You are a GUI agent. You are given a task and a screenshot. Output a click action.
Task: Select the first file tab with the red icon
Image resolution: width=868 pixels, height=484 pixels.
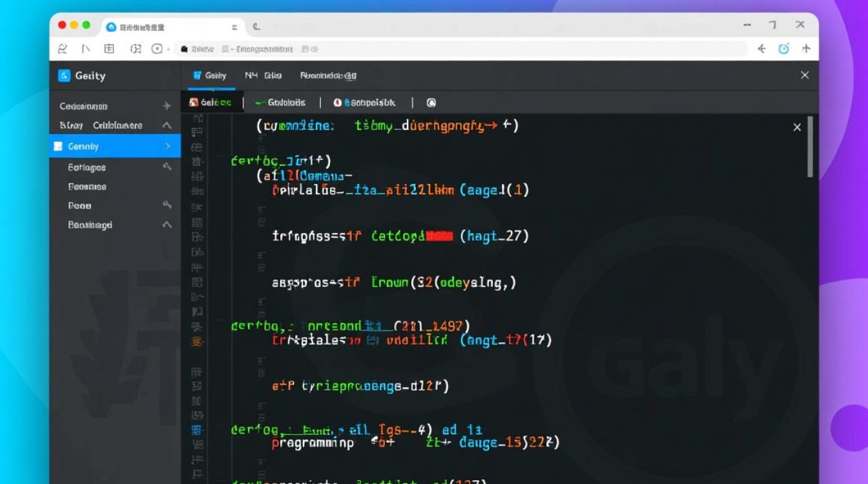pyautogui.click(x=210, y=102)
